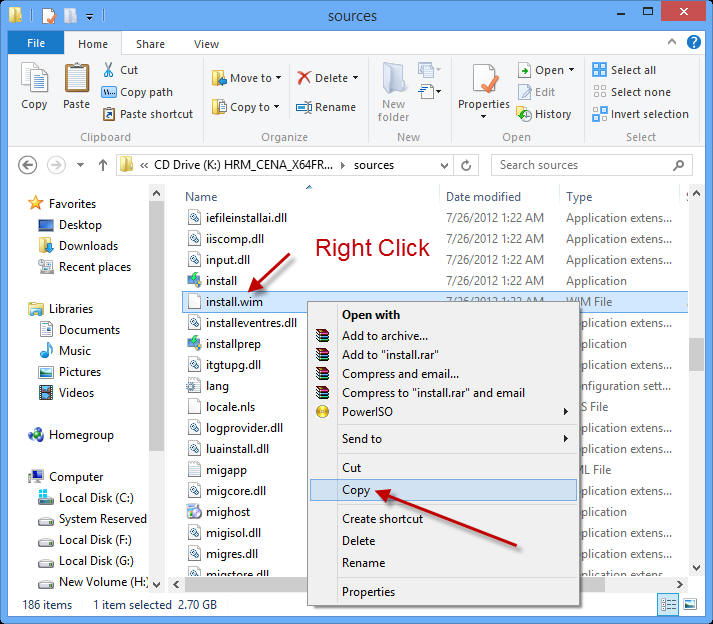713x624 pixels.
Task: Open Music library in sidebar
Action: (x=65, y=351)
